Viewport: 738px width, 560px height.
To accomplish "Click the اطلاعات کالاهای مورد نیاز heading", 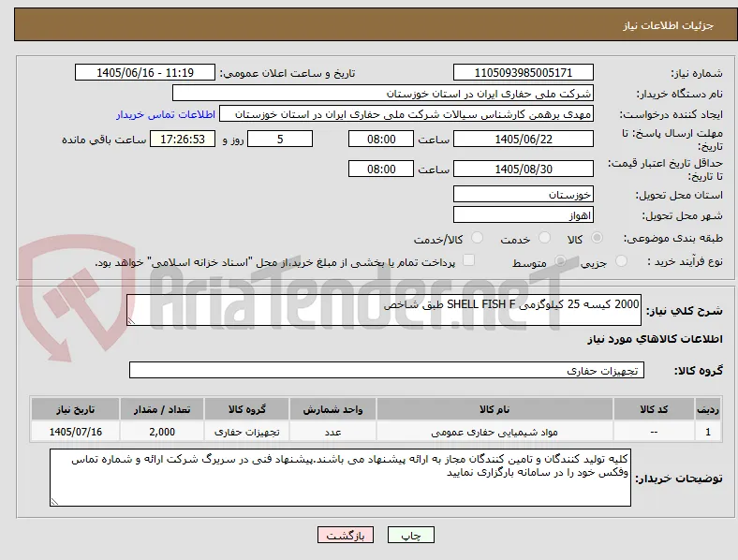I will [x=655, y=339].
